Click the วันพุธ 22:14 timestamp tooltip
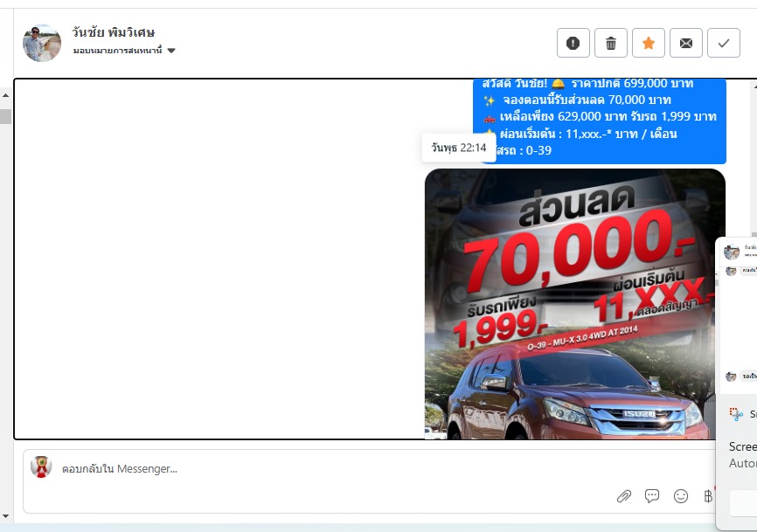This screenshot has height=532, width=757. click(x=459, y=148)
